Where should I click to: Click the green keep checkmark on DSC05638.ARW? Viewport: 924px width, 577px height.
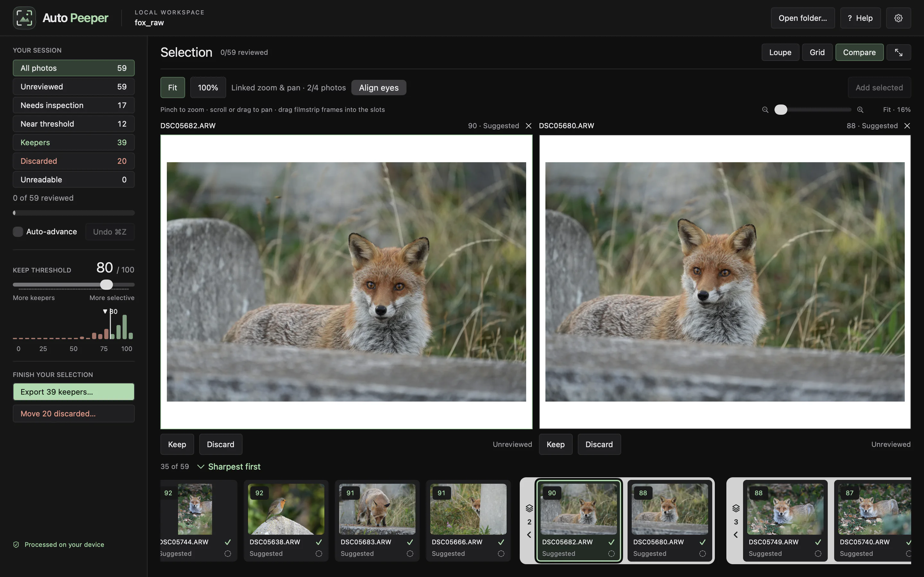[x=319, y=542]
